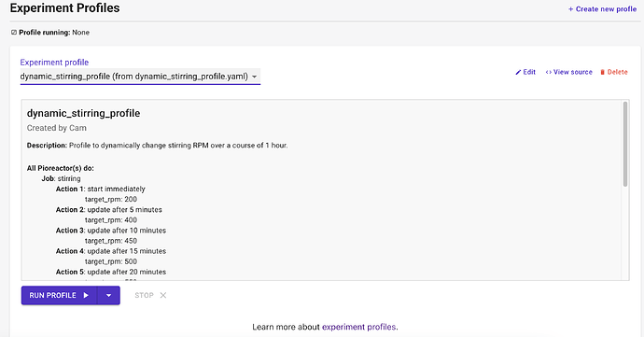
Task: Click the RUN PROFILE button
Action: pyautogui.click(x=59, y=295)
